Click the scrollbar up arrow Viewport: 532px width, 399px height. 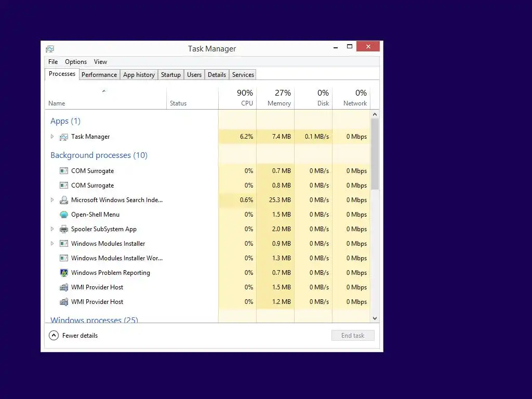375,114
